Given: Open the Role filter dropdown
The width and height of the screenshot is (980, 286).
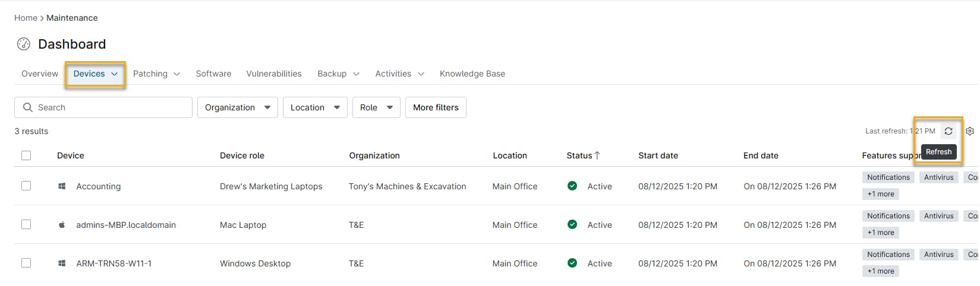Looking at the screenshot, I should pyautogui.click(x=376, y=107).
